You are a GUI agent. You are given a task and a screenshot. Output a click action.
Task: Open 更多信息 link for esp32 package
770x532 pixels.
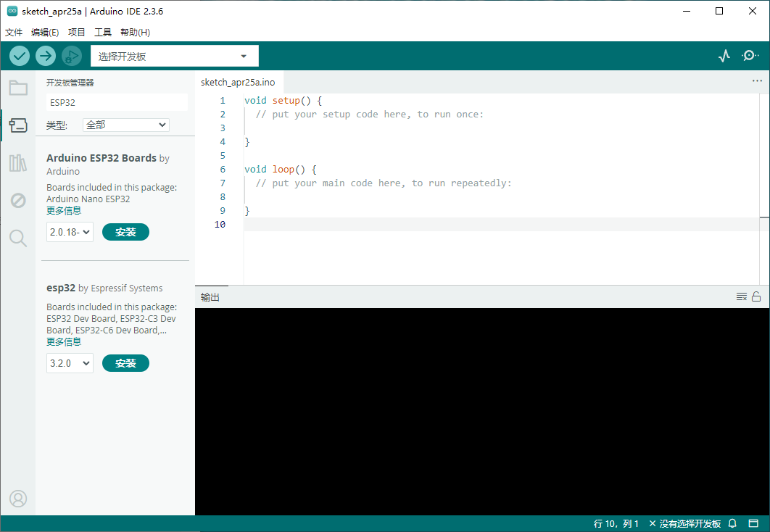click(x=64, y=341)
